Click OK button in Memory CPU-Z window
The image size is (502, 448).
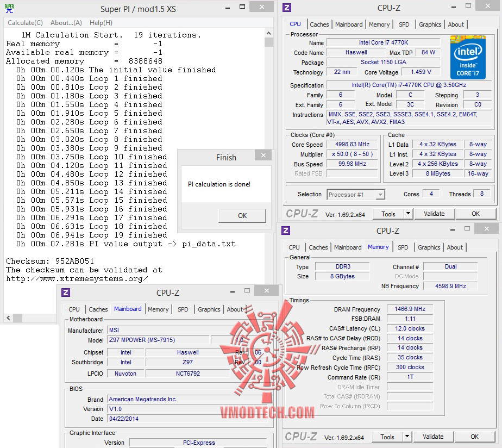tap(474, 437)
